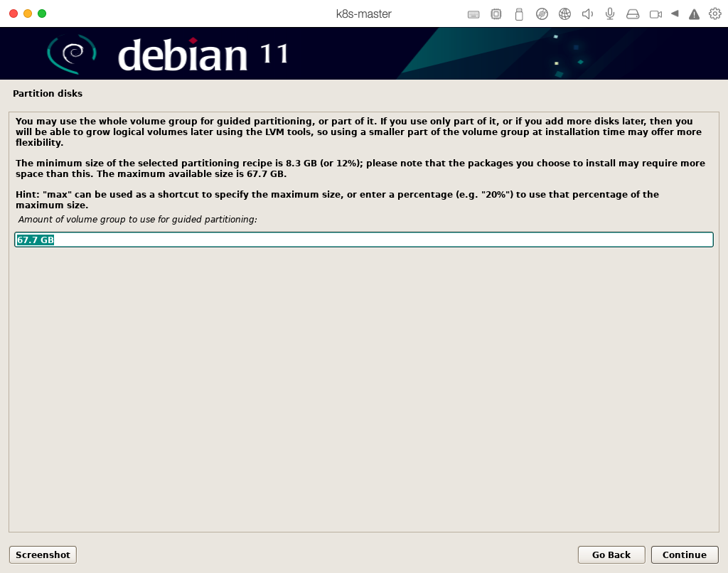Open the hard disk drive icon
This screenshot has width=728, height=573.
[x=632, y=14]
